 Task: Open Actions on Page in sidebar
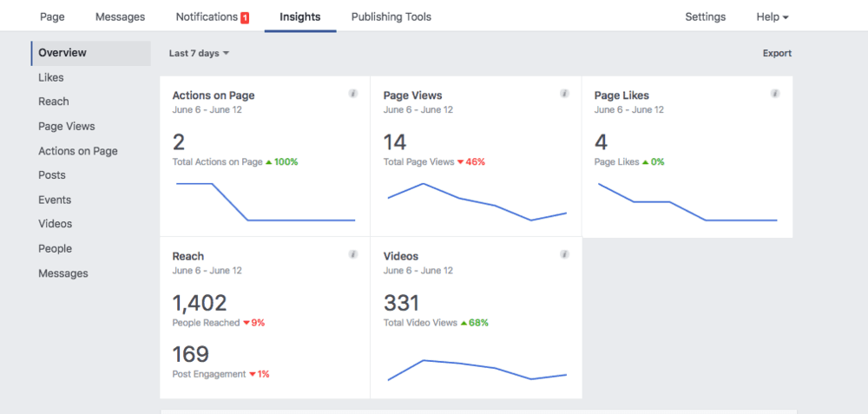tap(78, 151)
